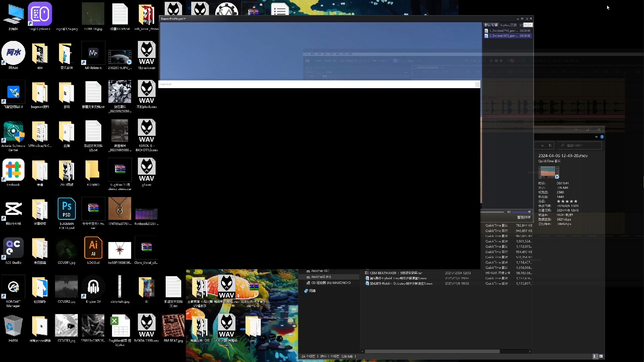Click the PotPlayer volume speaker icon
This screenshot has height=362, width=644.
click(x=509, y=212)
